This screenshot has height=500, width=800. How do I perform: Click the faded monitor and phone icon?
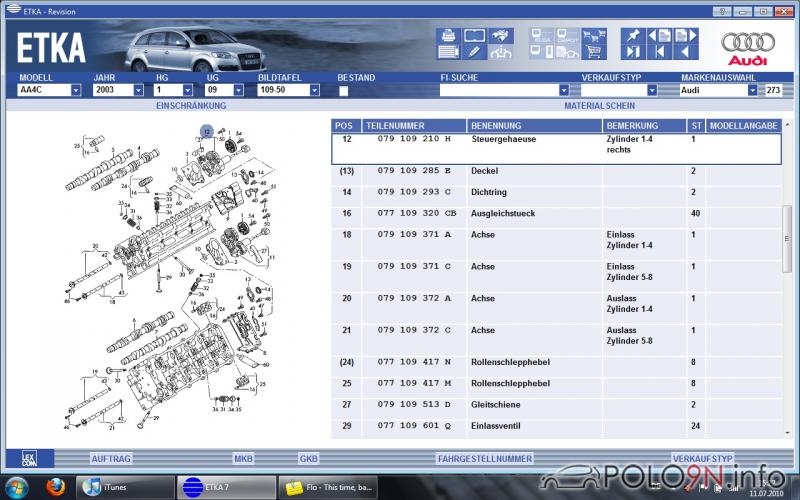click(541, 52)
